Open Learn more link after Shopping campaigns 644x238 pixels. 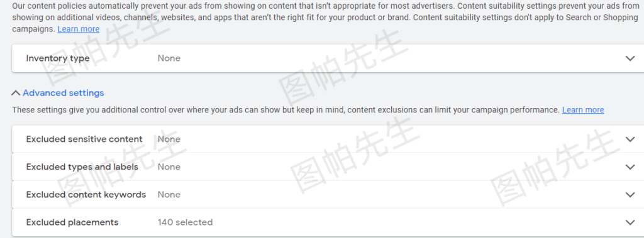79,29
